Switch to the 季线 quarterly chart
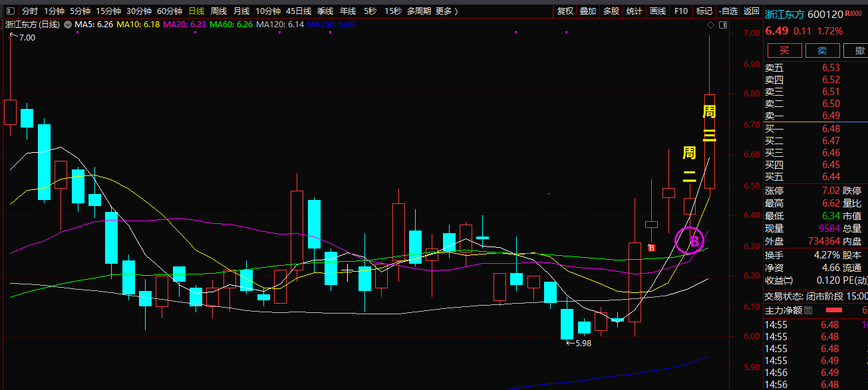Screen dimensions: 868x390 pyautogui.click(x=325, y=11)
